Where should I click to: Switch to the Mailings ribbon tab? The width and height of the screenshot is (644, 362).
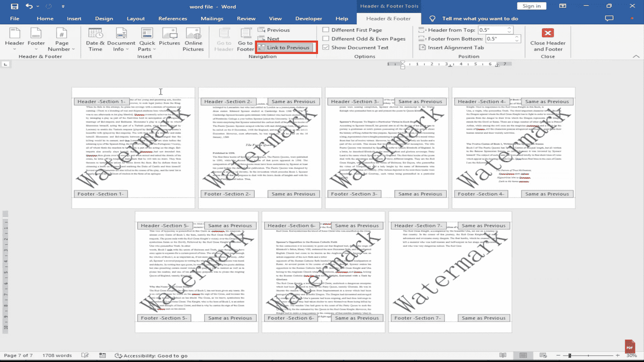pyautogui.click(x=212, y=18)
